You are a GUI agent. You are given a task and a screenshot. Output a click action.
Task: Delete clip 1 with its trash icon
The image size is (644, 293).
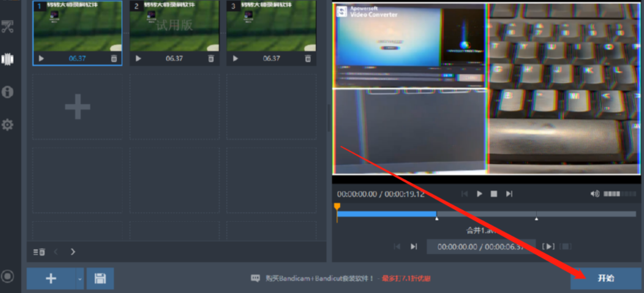coord(114,58)
